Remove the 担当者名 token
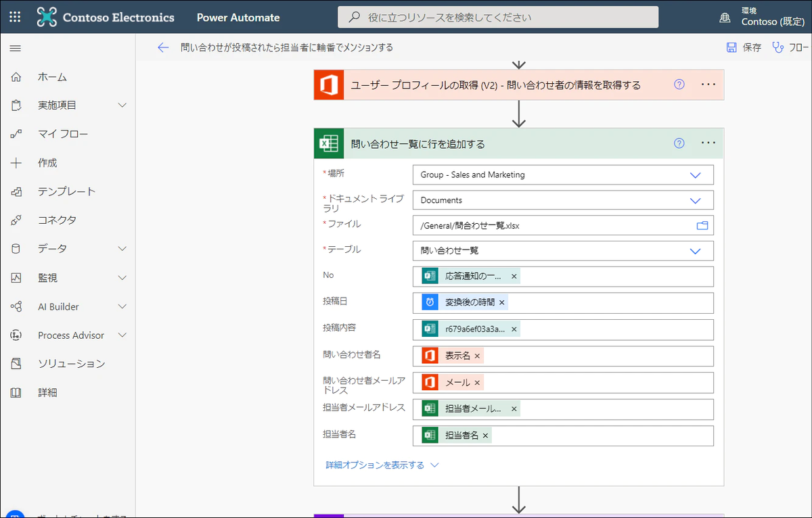 (485, 435)
